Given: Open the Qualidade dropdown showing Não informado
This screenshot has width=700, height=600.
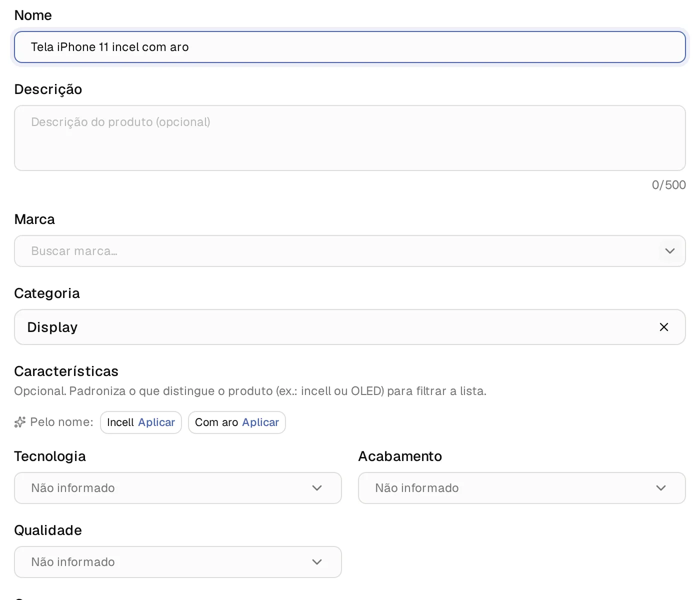Looking at the screenshot, I should click(178, 562).
